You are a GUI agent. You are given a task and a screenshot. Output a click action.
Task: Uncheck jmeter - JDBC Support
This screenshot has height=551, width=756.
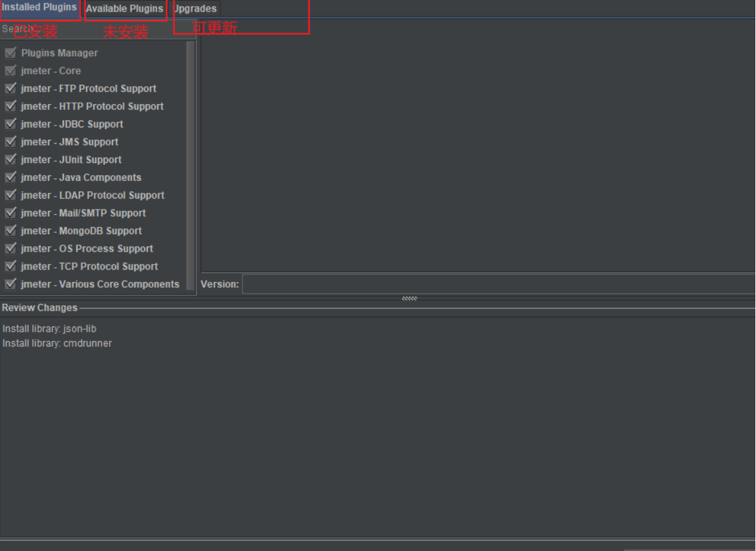tap(10, 124)
